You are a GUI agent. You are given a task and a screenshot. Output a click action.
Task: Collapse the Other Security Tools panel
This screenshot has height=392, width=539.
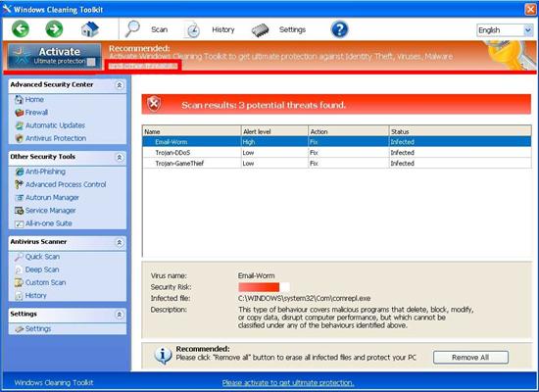[x=120, y=157]
